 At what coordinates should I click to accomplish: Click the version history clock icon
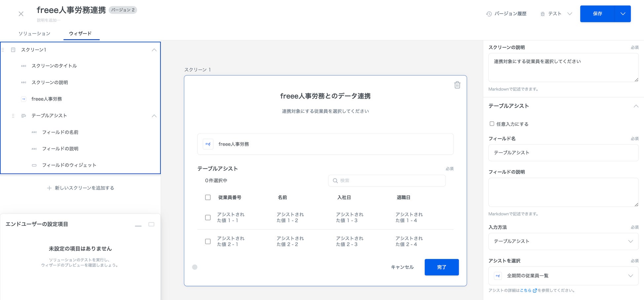tap(489, 14)
